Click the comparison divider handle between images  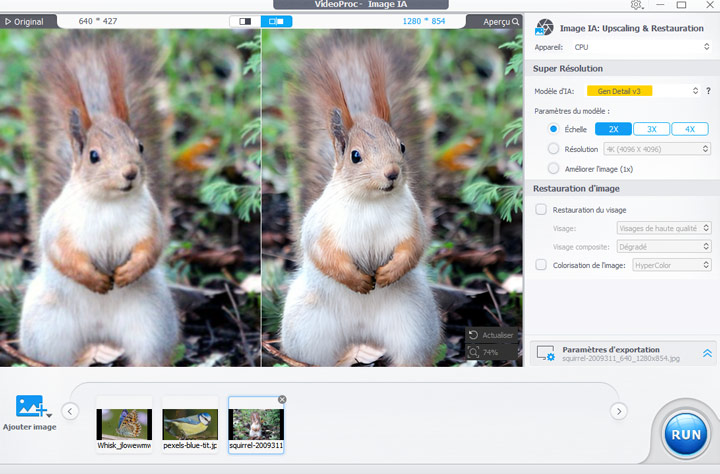[x=261, y=198]
